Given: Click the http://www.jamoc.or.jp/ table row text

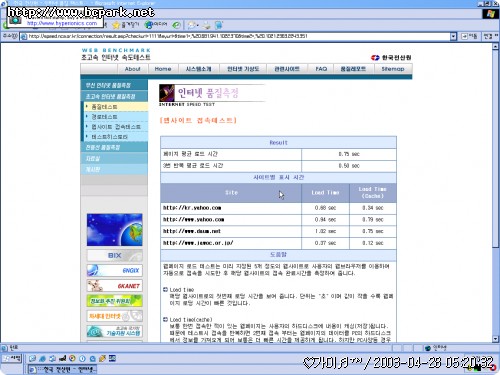Looking at the screenshot, I should pyautogui.click(x=198, y=243).
